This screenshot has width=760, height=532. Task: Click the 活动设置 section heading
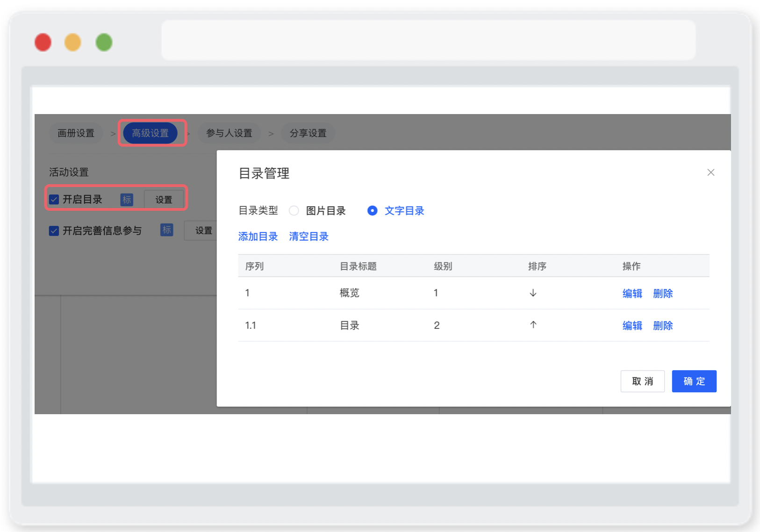(69, 173)
